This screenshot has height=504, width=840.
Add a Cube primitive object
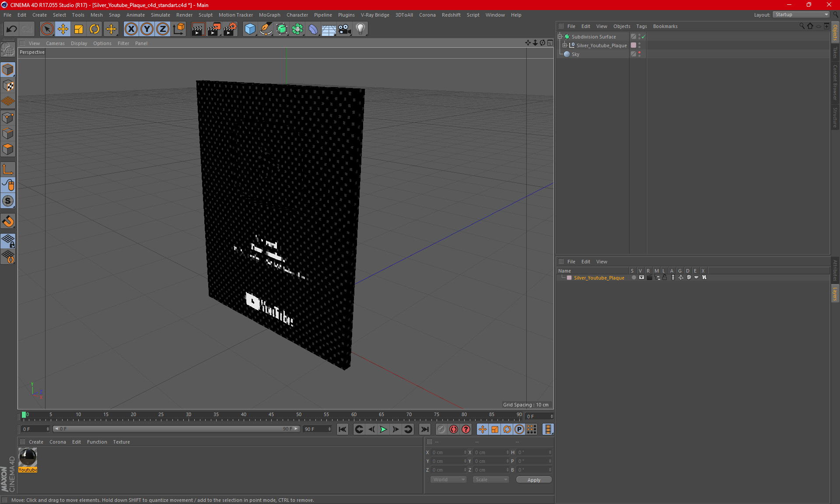(250, 29)
